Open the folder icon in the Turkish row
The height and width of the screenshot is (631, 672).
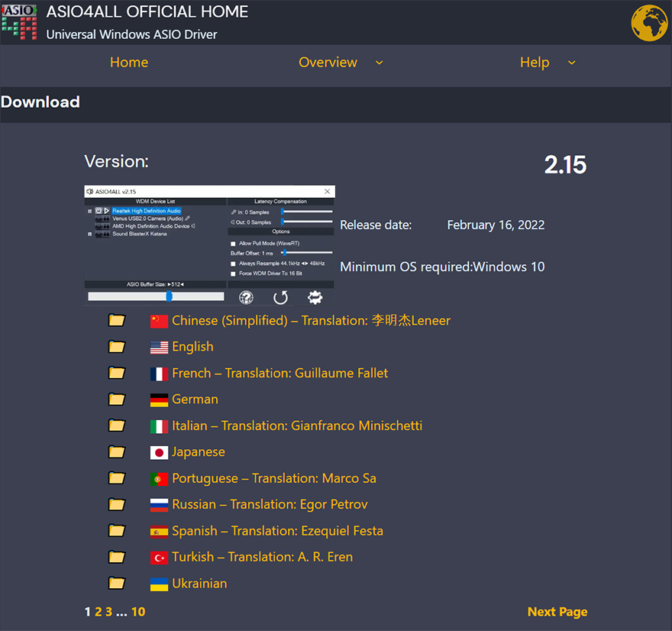pos(117,557)
